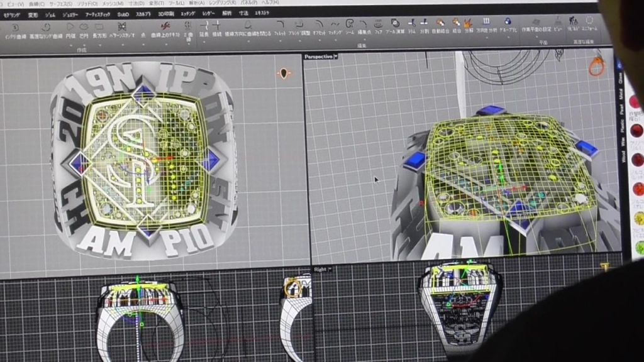Select the 延長 extend tool
Viewport: 644px width, 362px height.
coord(204,30)
